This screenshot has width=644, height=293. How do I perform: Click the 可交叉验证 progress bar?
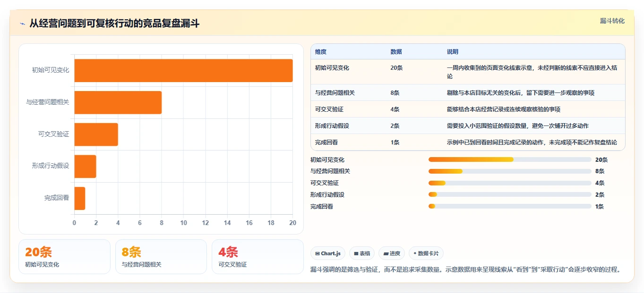510,183
